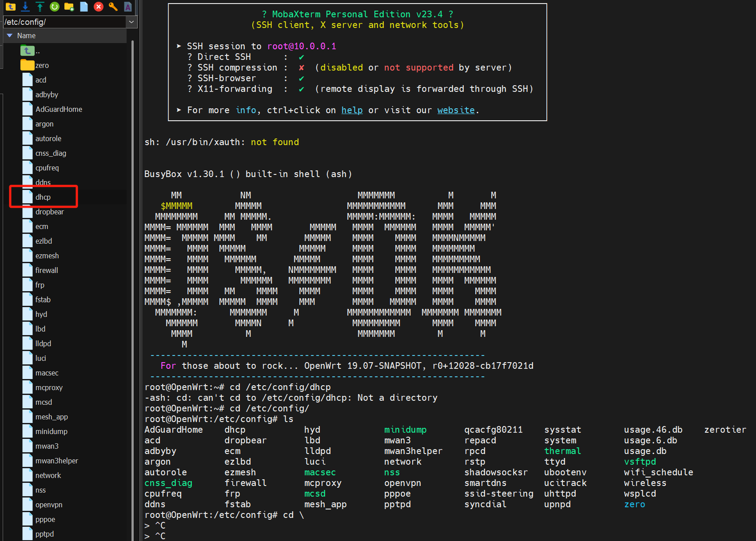
Task: Click the key icon in the SFTP toolbar
Action: (113, 7)
